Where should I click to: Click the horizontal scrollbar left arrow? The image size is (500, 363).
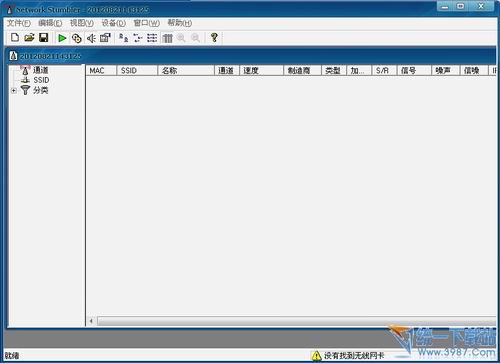(x=91, y=321)
